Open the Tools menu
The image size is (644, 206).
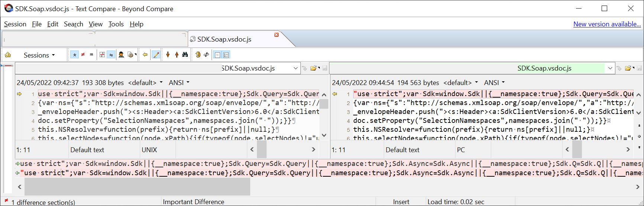pos(116,24)
